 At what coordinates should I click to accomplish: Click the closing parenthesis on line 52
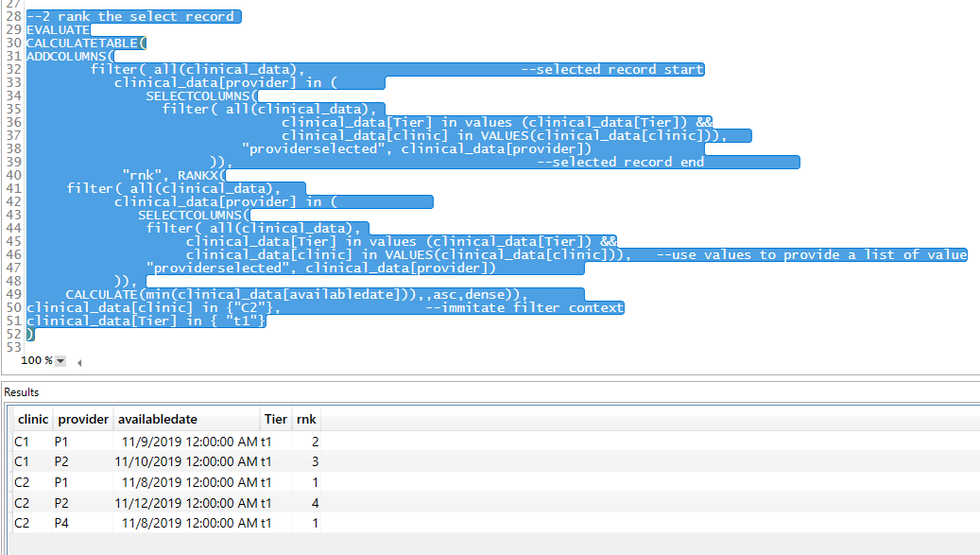[30, 335]
